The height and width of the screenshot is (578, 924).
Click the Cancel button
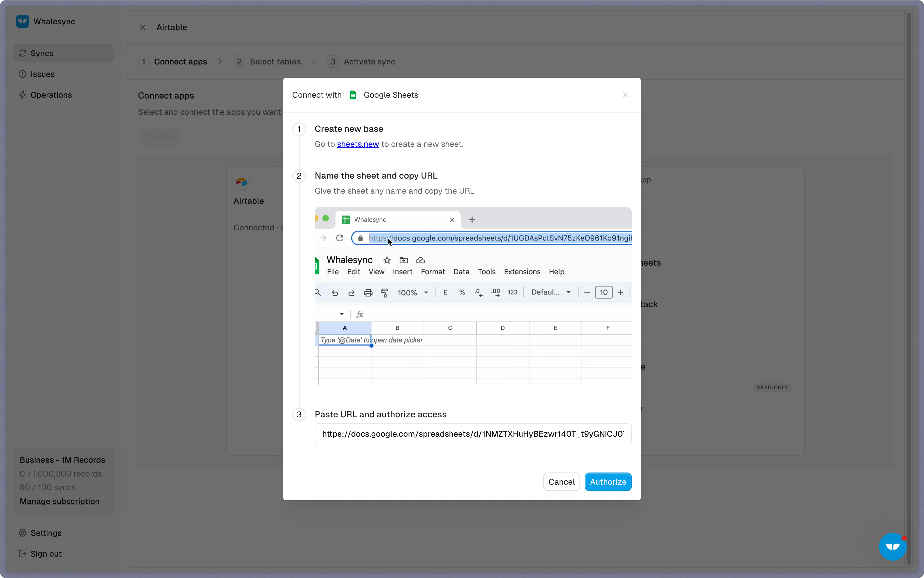pos(561,482)
